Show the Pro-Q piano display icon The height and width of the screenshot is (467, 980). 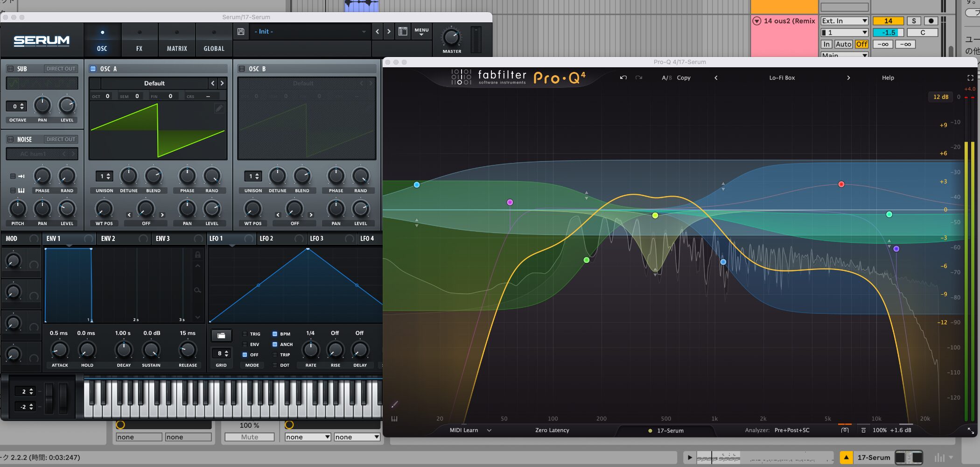394,419
